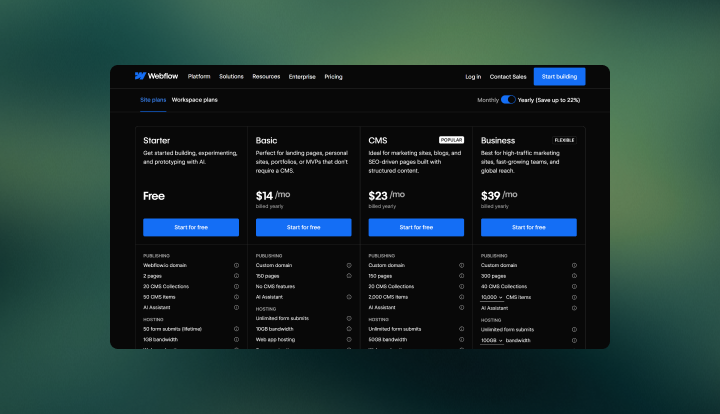
Task: Show info for Business Unlimited form submits
Action: (574, 330)
